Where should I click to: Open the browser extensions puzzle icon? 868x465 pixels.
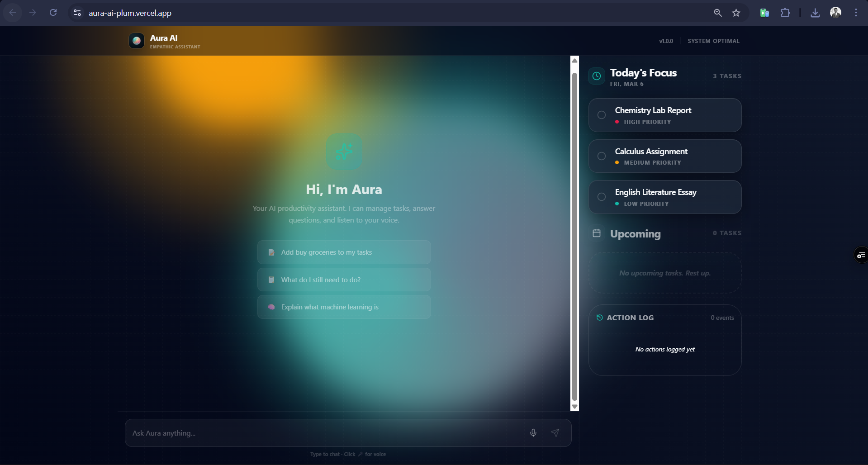785,13
